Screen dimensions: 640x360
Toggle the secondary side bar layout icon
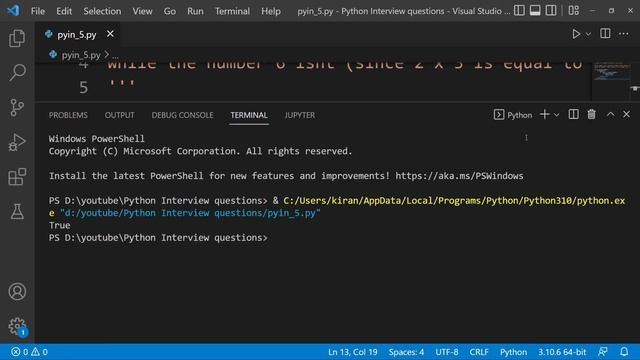pos(551,11)
